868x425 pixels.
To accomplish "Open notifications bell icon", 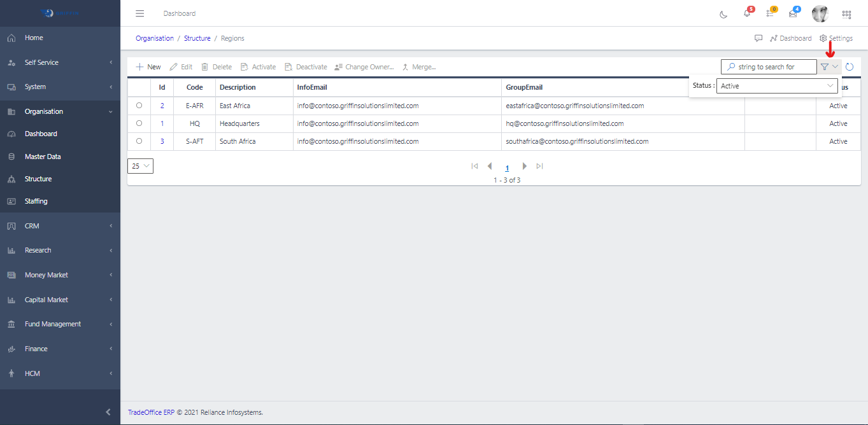I will [747, 13].
